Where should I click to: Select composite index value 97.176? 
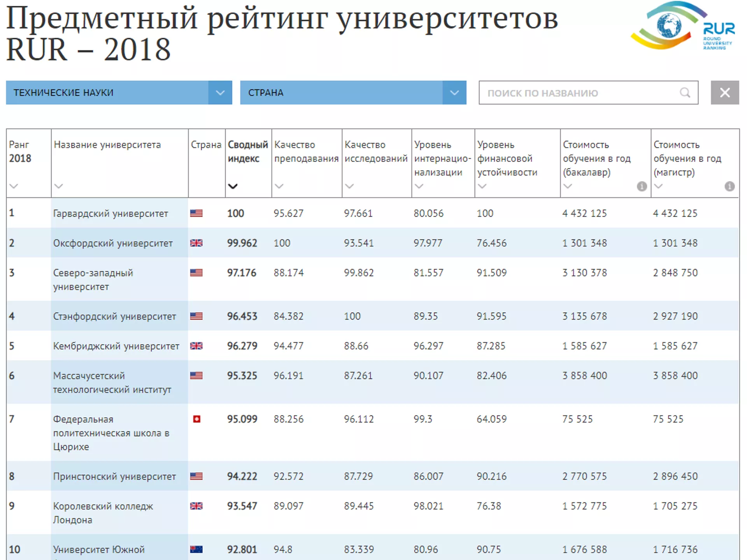pyautogui.click(x=242, y=273)
